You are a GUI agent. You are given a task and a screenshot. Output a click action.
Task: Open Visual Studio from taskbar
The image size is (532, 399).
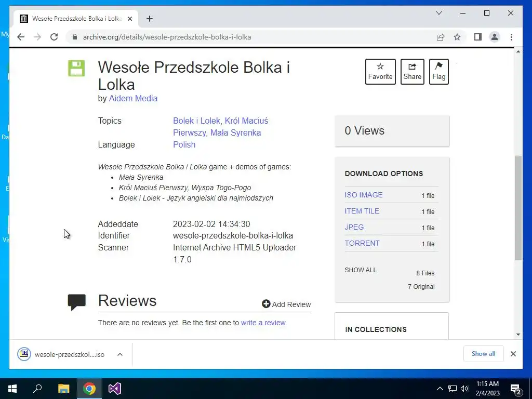(115, 389)
